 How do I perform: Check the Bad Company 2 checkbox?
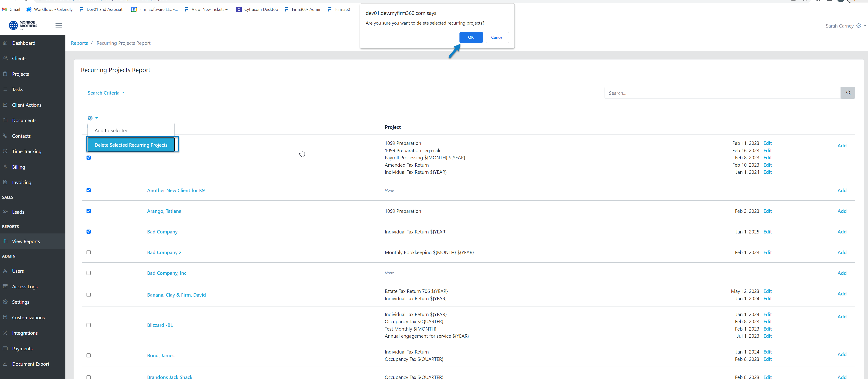tap(89, 252)
